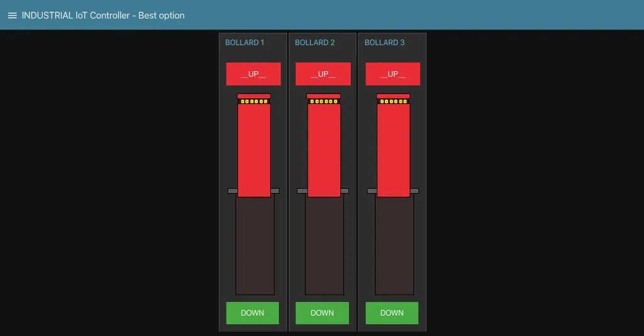
Task: Click the red Bollard 2 post graphic
Action: (324, 149)
